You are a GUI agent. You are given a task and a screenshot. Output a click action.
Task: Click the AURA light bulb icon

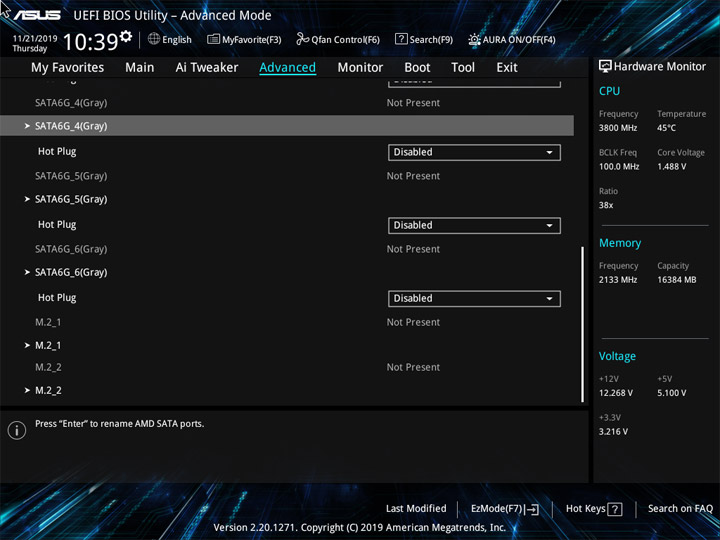[x=474, y=39]
